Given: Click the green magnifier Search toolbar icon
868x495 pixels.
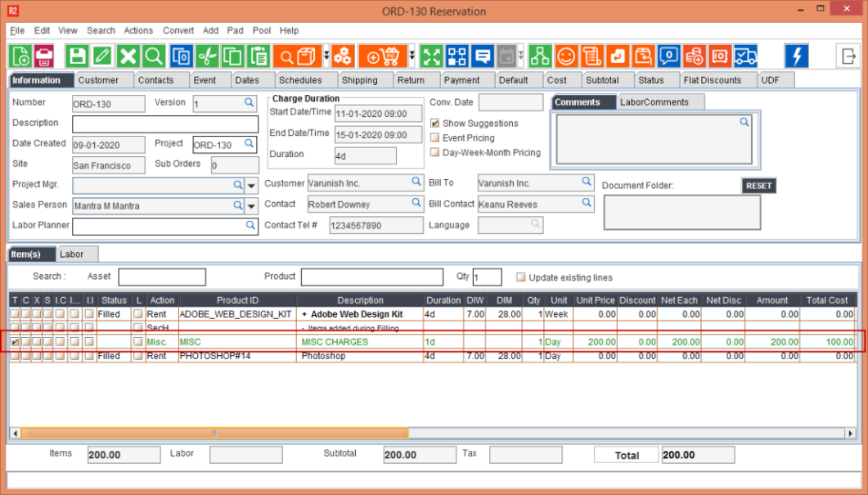Looking at the screenshot, I should click(x=153, y=56).
